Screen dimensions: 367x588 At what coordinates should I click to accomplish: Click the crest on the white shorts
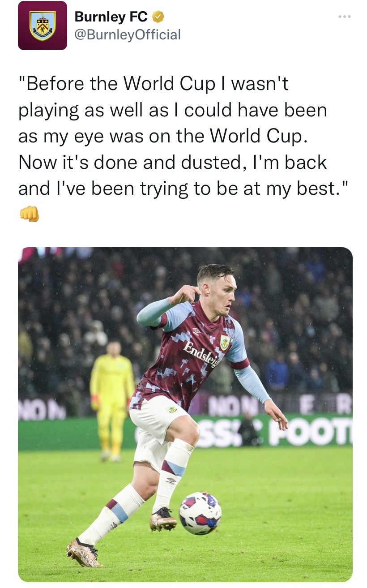[x=171, y=409]
